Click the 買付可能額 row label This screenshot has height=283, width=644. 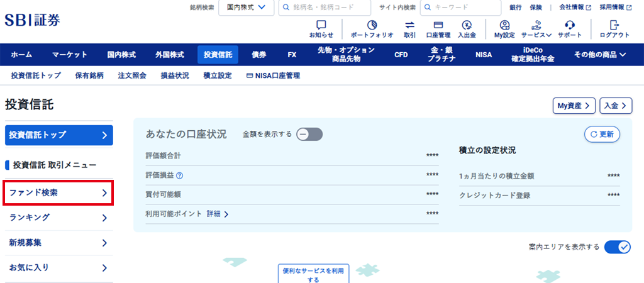[x=163, y=194]
